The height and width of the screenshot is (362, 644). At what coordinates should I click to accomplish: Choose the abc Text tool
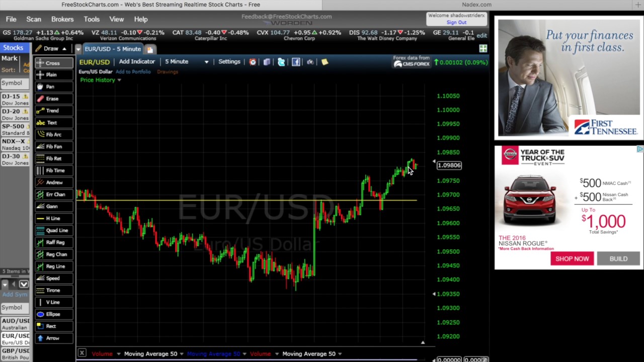(x=54, y=123)
